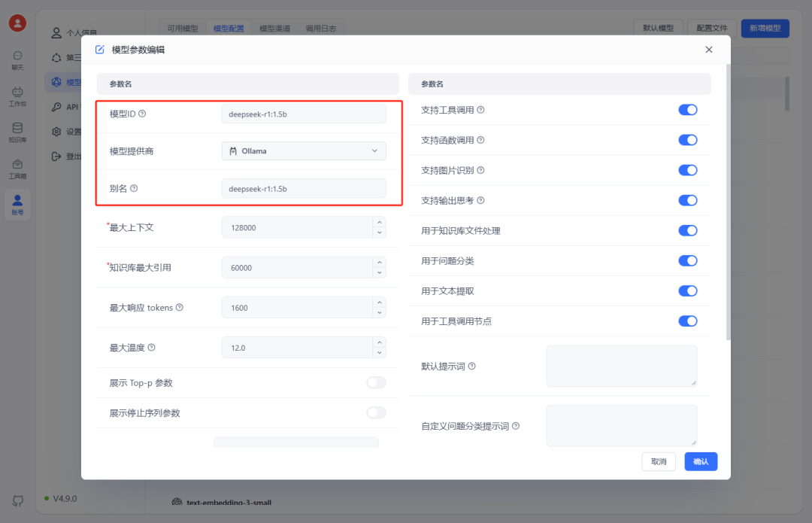Click the 默认提示词 text area
The width and height of the screenshot is (812, 523).
pos(622,366)
